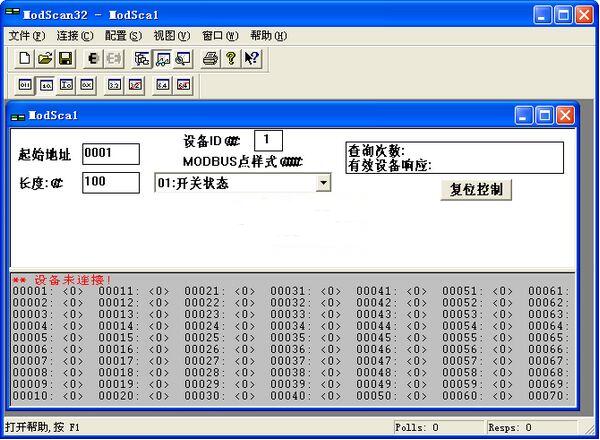Click the 设备ID input field
This screenshot has width=600, height=440.
[268, 139]
